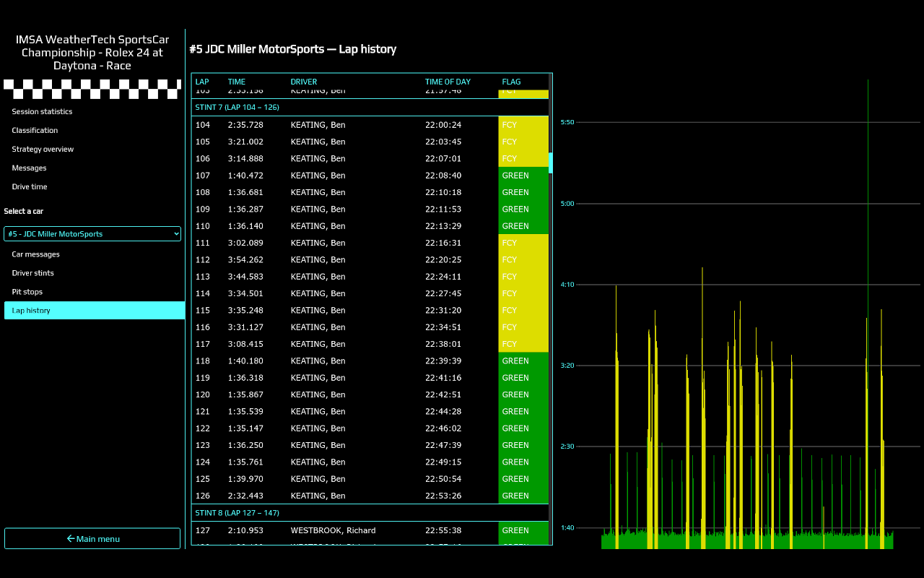Viewport: 924px width, 578px height.
Task: Click the 2:30 chart axis label
Action: click(x=567, y=447)
